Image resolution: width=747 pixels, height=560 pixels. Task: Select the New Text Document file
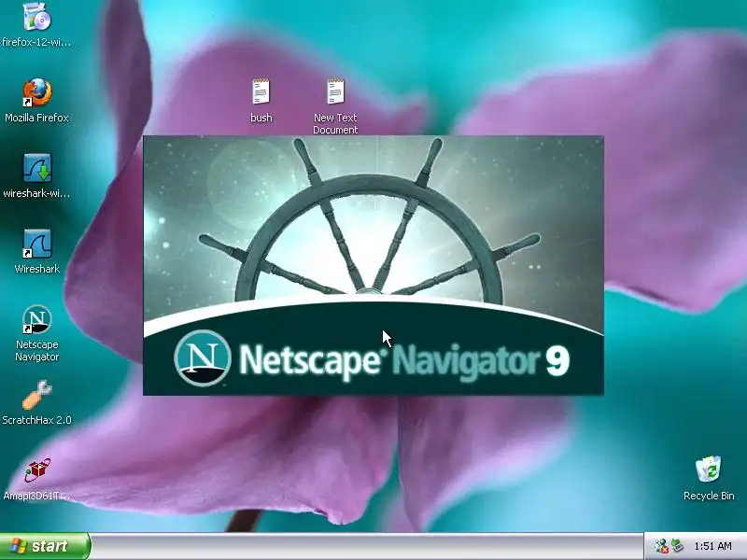point(335,91)
